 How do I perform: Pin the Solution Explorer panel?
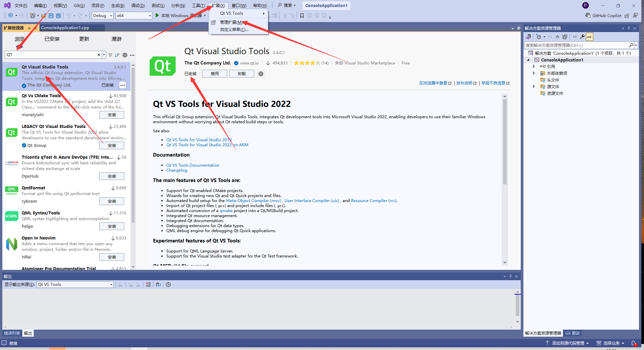(629, 28)
